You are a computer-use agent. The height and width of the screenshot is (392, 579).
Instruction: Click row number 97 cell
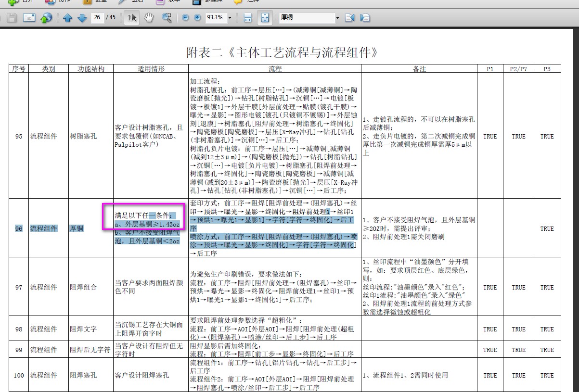coord(18,287)
